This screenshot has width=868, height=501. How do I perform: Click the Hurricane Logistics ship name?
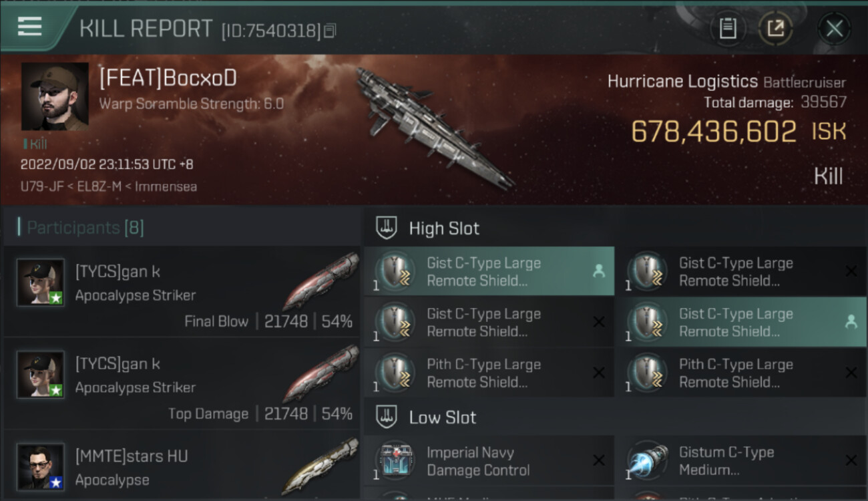click(x=682, y=82)
